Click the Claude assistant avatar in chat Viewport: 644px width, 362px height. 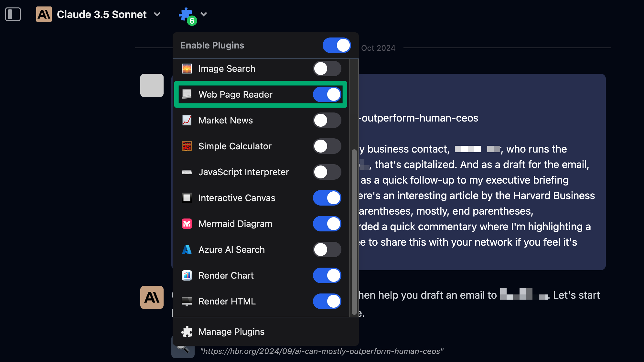(152, 297)
